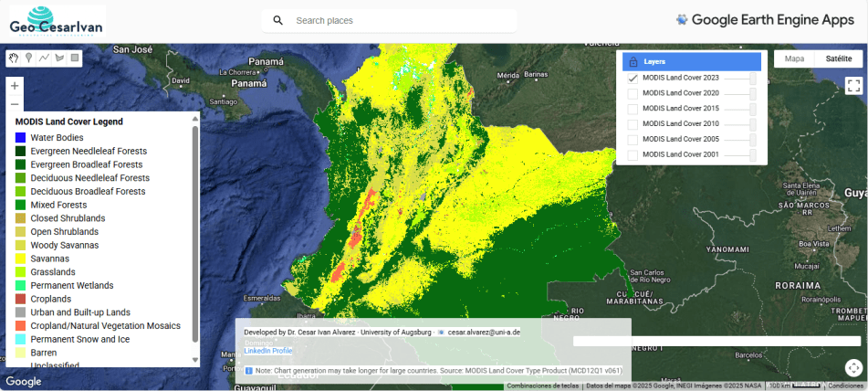
Task: Open the LinkedIn Profile link
Action: point(268,351)
